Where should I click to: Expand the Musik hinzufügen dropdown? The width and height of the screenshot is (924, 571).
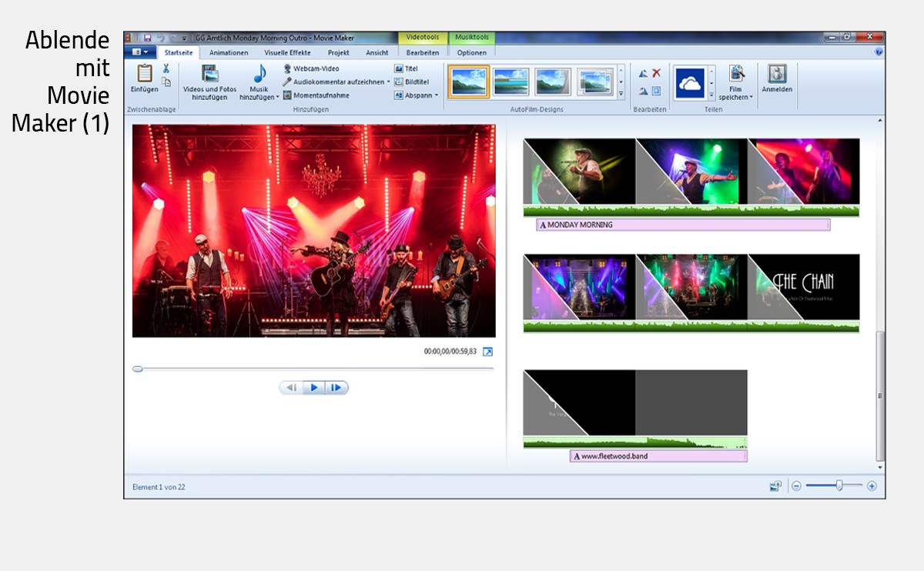[278, 98]
